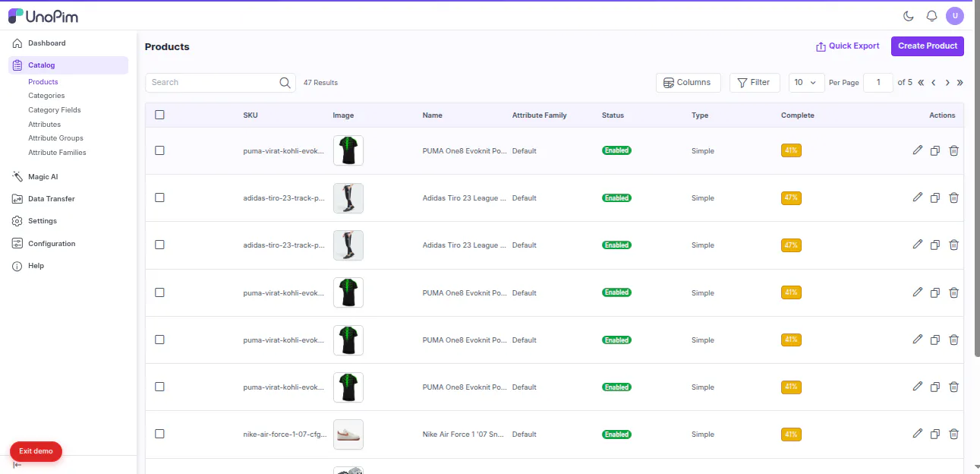Select the Catalog menu item
Image resolution: width=980 pixels, height=474 pixels.
coord(68,65)
